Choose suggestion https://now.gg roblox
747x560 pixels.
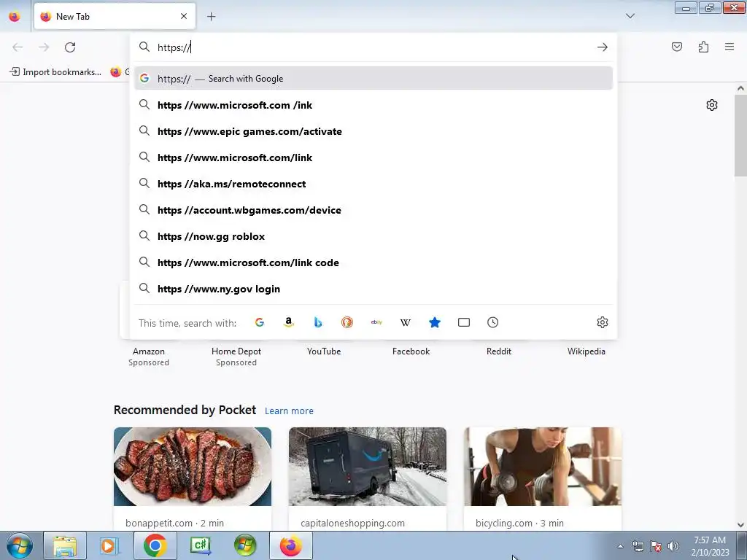373,236
